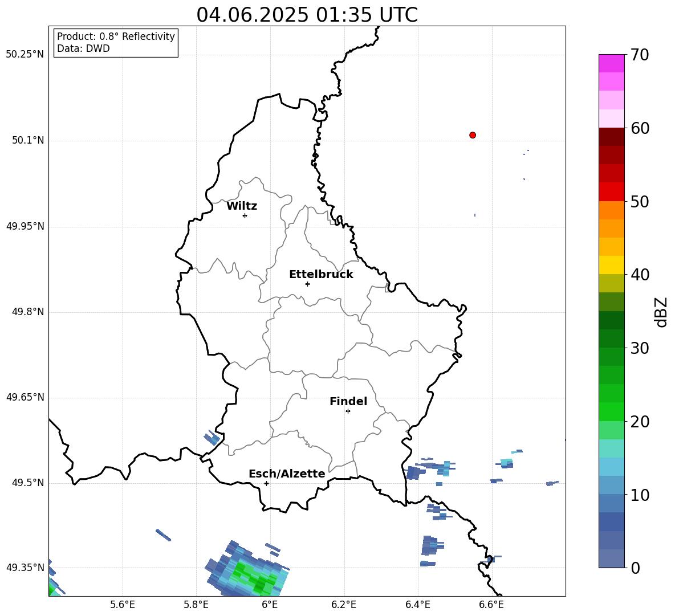
Task: Click the Esch/Alzette city label
Action: pyautogui.click(x=287, y=474)
